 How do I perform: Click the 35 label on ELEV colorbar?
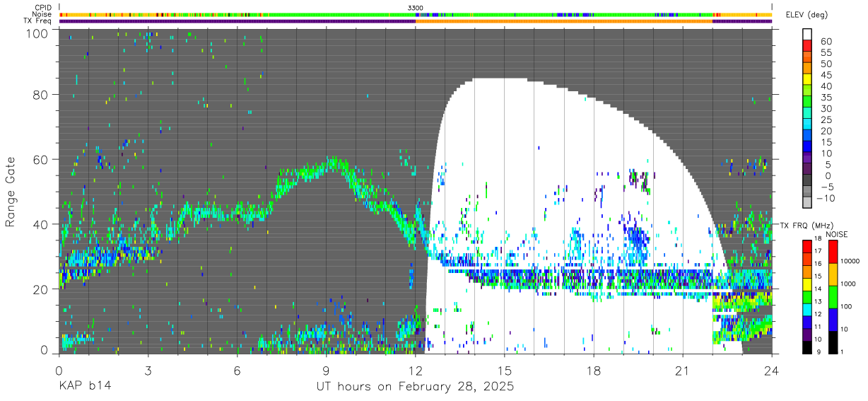(x=826, y=98)
